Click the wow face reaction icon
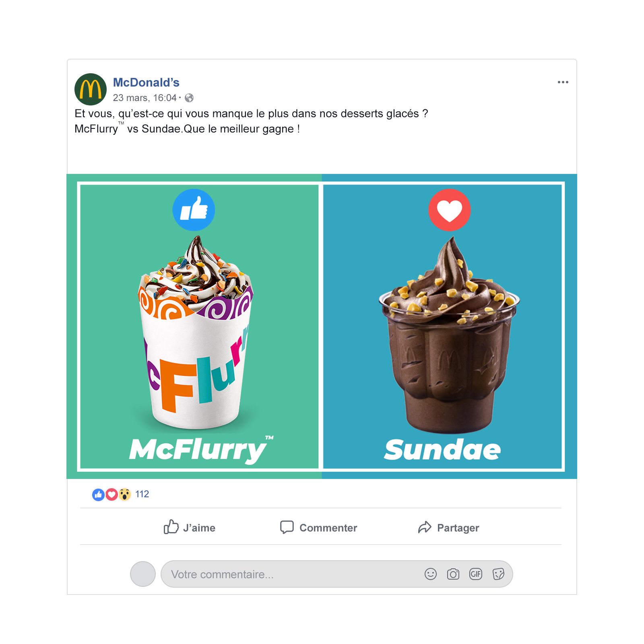The image size is (644, 644). 125,495
